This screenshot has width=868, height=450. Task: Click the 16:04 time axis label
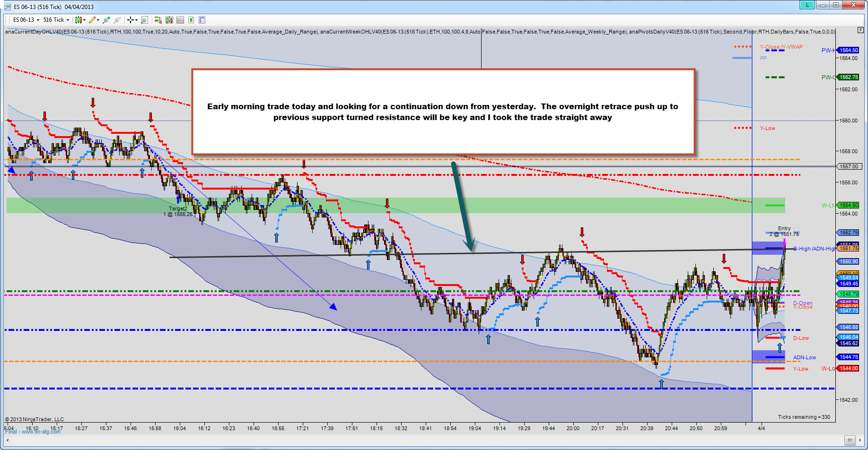tap(179, 428)
